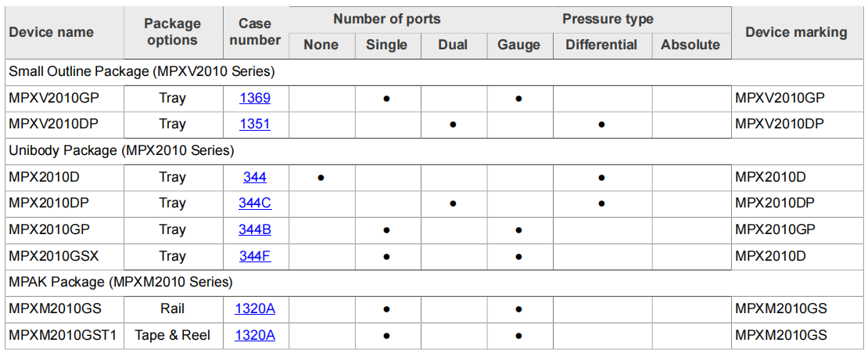This screenshot has height=357, width=868.
Task: Select the Device marking column header
Action: 796,32
